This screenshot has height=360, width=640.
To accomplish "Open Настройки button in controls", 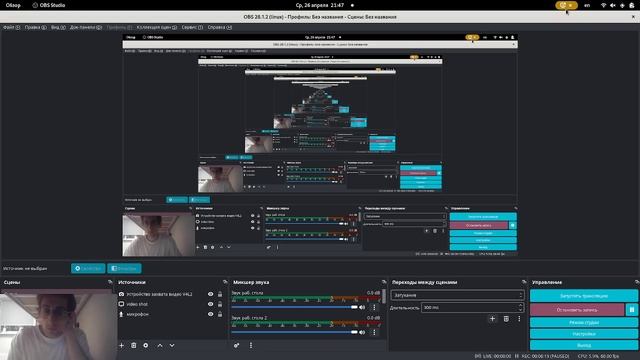I will 584,334.
